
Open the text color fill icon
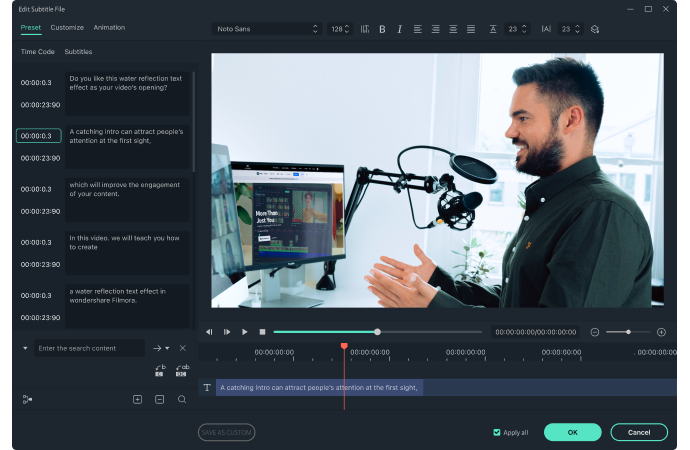point(595,29)
